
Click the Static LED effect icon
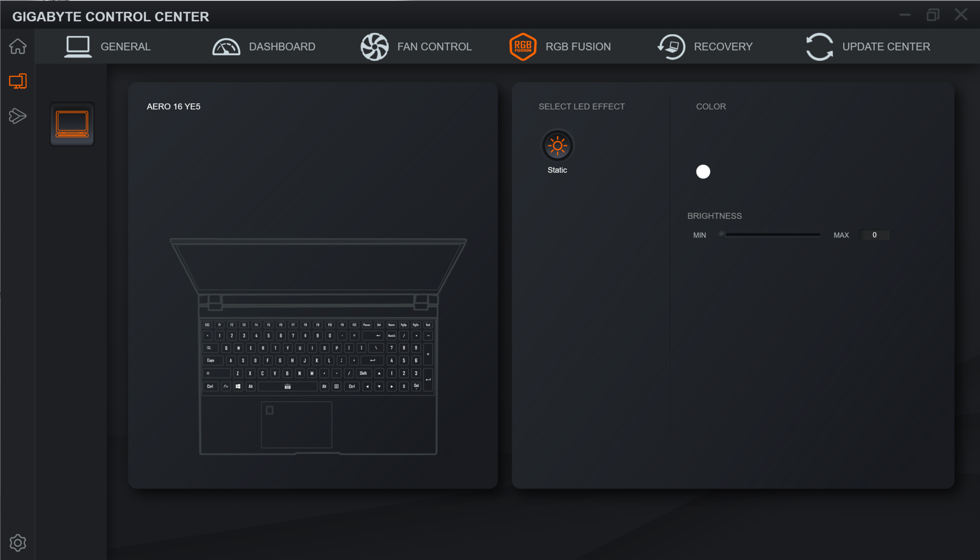[557, 146]
